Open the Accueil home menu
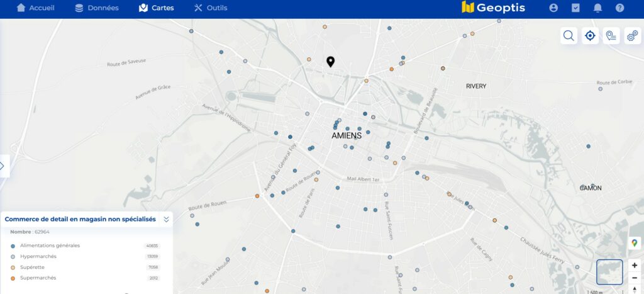Screen dimensions: 644x294 35,8
